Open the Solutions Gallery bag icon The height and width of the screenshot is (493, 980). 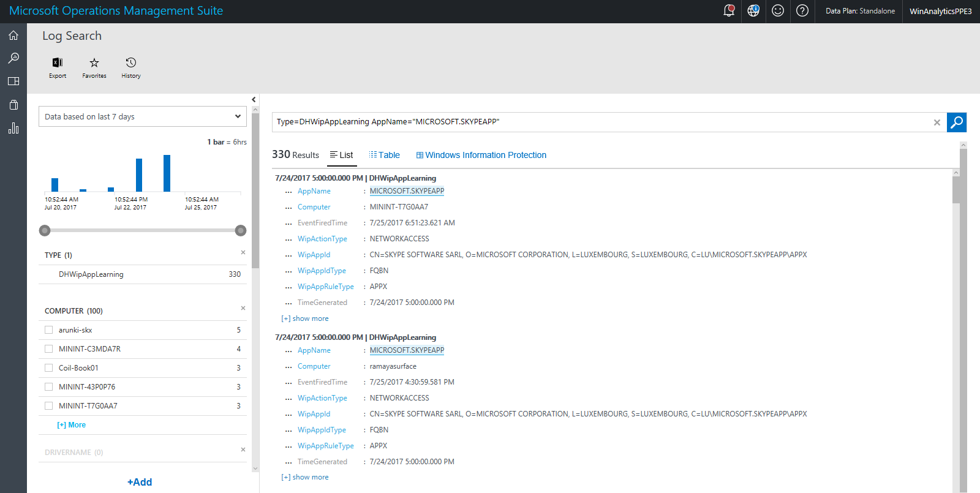(x=13, y=105)
